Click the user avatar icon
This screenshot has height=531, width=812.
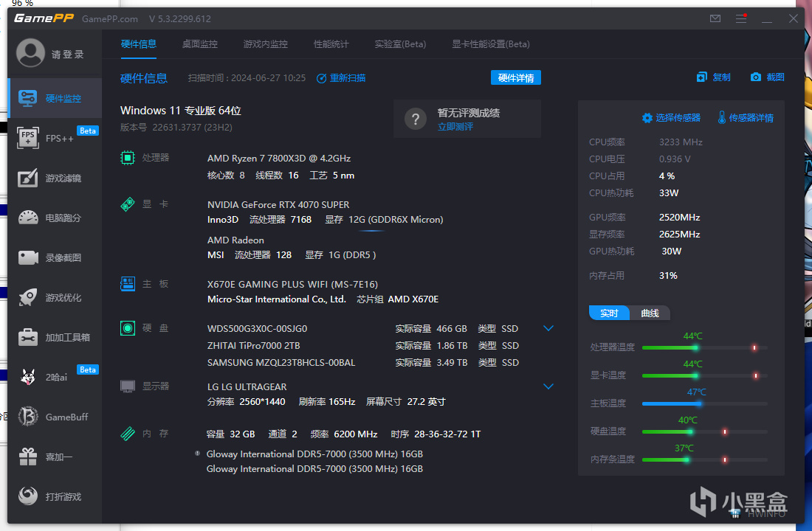pos(30,53)
